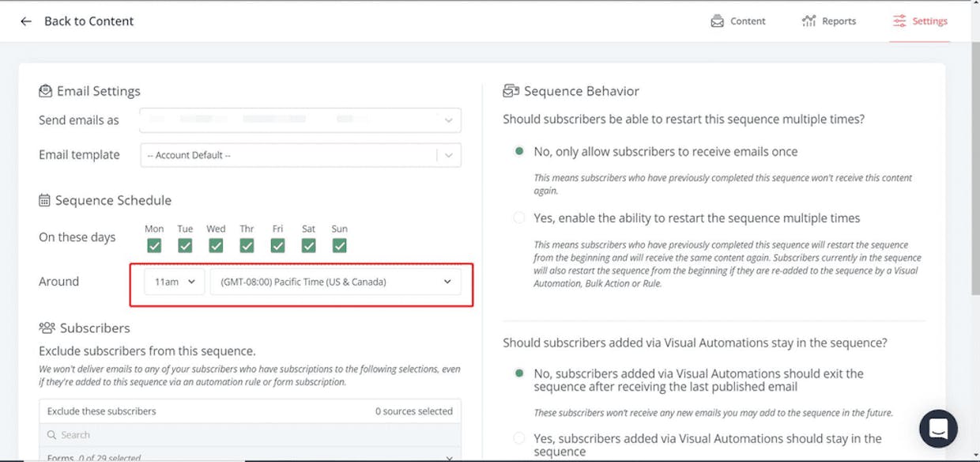Click the search magnifier icon

51,435
